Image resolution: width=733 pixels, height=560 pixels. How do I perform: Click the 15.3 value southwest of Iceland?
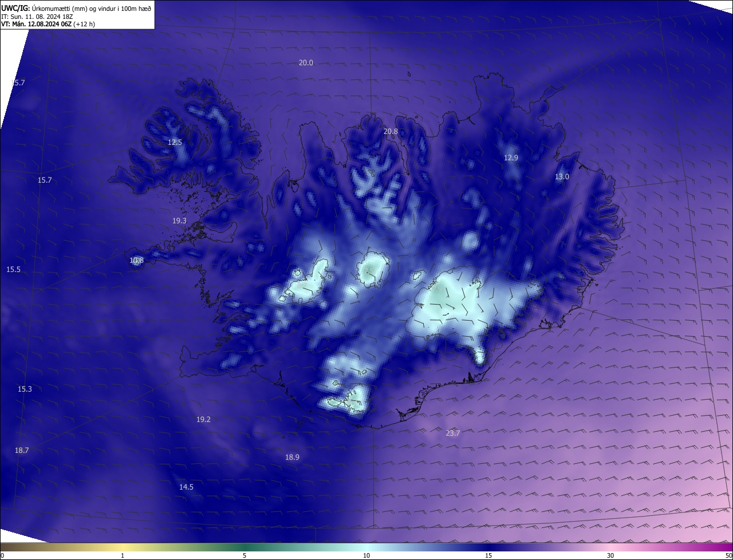point(25,389)
